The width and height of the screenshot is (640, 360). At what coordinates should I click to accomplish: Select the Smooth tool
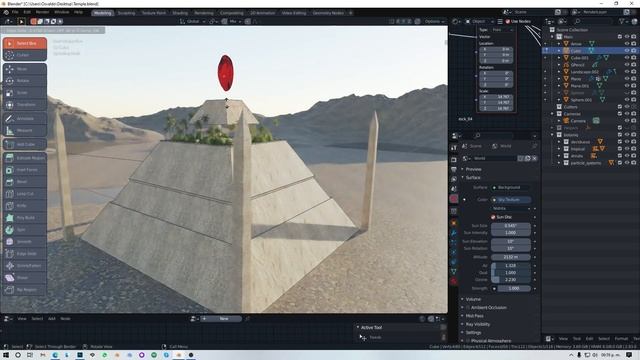[x=24, y=242]
